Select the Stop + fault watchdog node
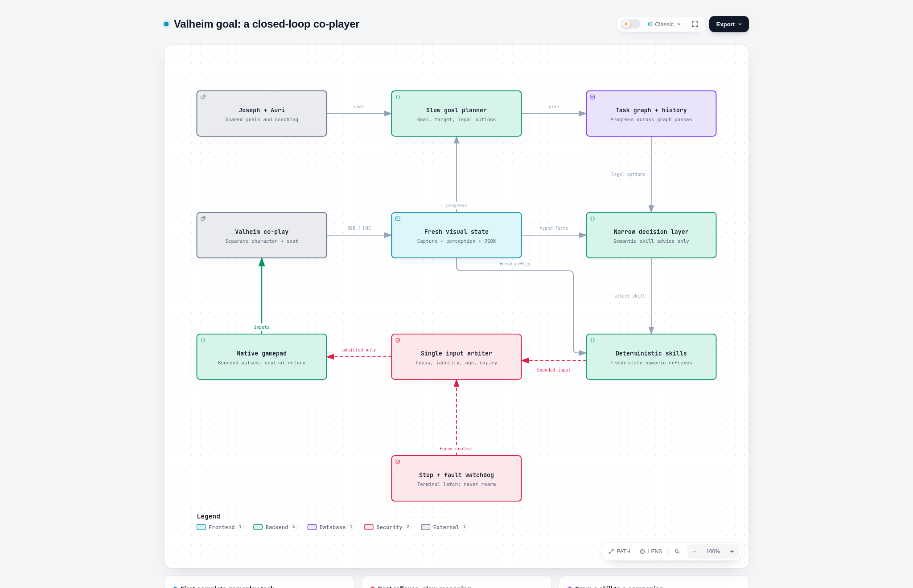 click(456, 478)
